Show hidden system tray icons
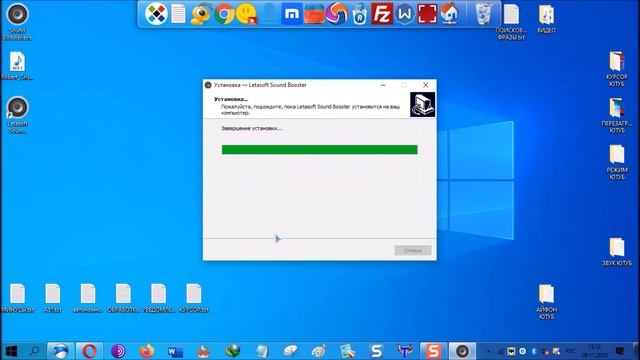The width and height of the screenshot is (640, 360). (489, 351)
